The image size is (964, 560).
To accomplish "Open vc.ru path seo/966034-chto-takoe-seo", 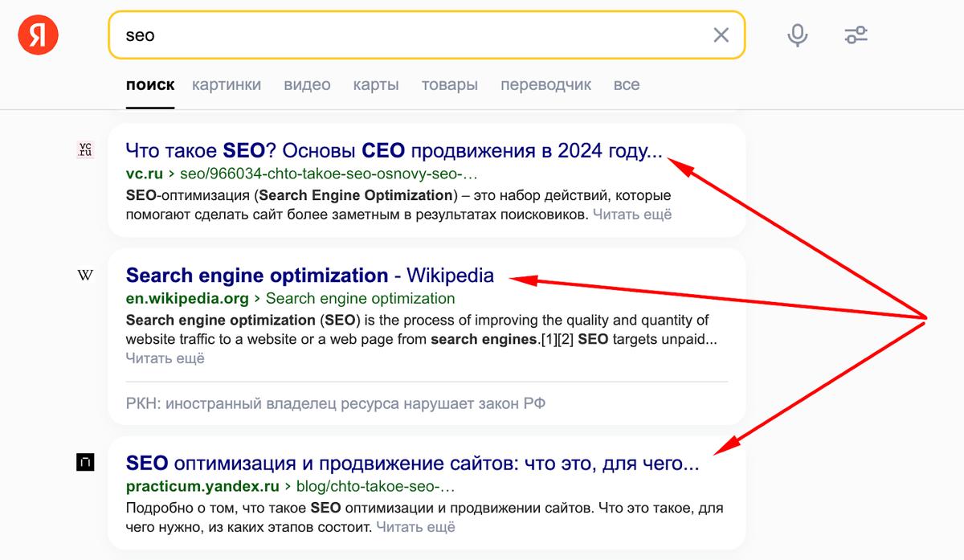I will (x=329, y=174).
